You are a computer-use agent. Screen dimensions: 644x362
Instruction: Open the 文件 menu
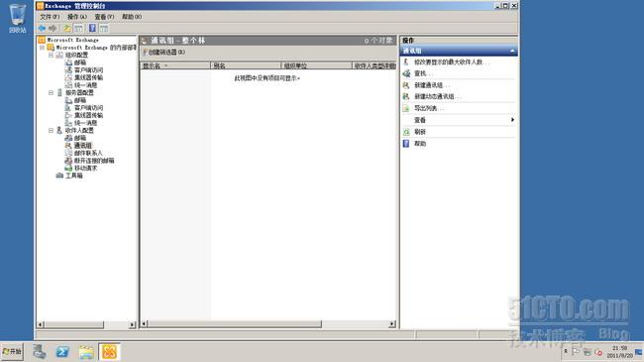click(50, 17)
